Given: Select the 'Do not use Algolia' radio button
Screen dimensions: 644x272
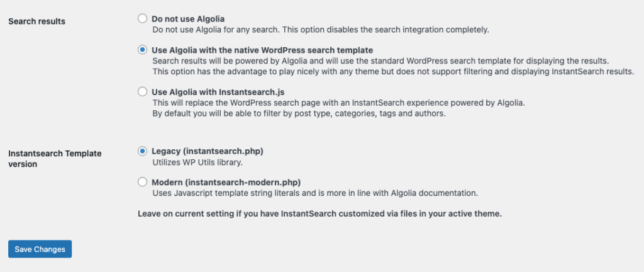Looking at the screenshot, I should point(142,18).
